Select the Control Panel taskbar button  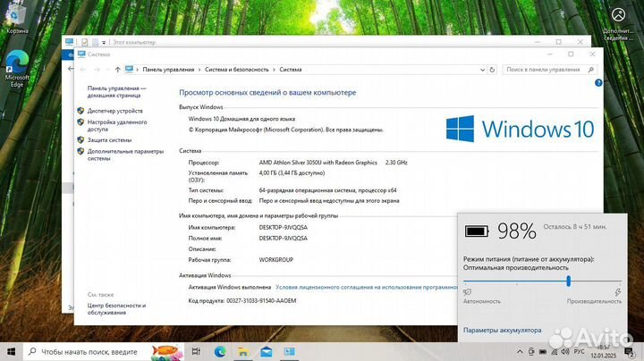pyautogui.click(x=290, y=351)
